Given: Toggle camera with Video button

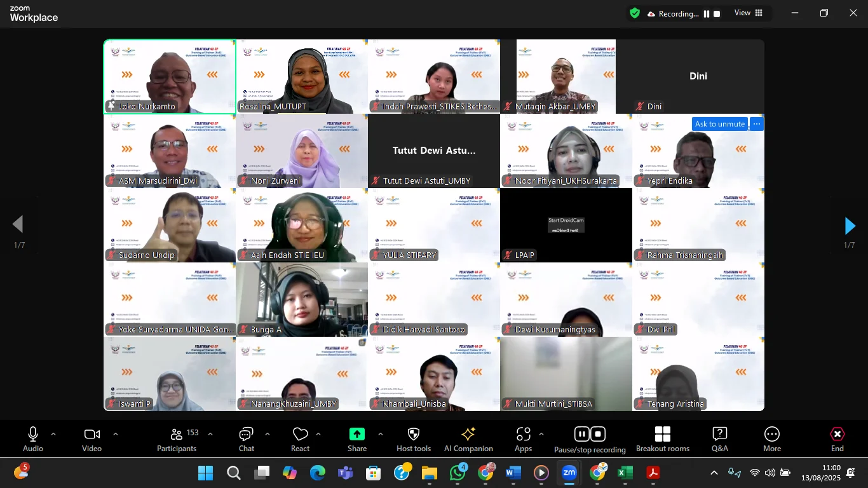Looking at the screenshot, I should [92, 439].
